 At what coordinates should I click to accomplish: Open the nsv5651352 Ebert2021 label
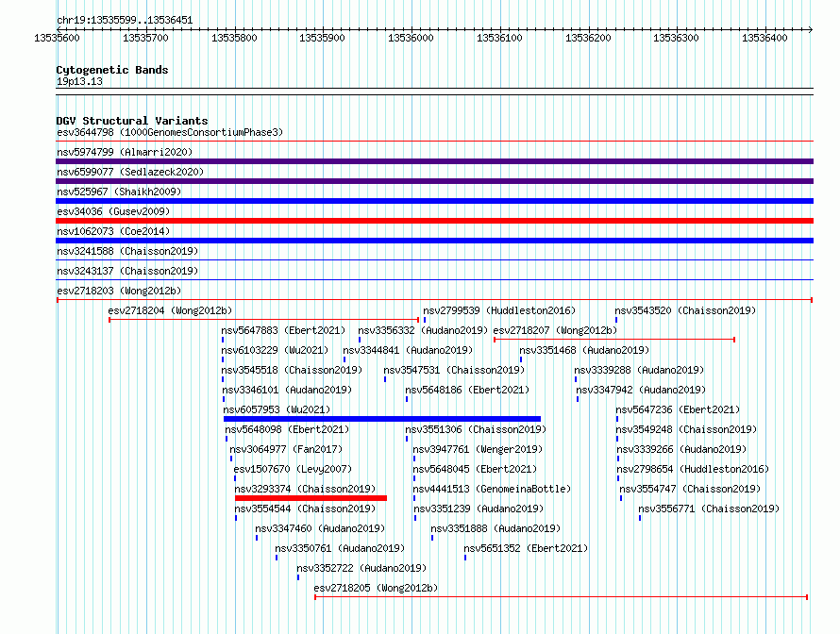[526, 548]
